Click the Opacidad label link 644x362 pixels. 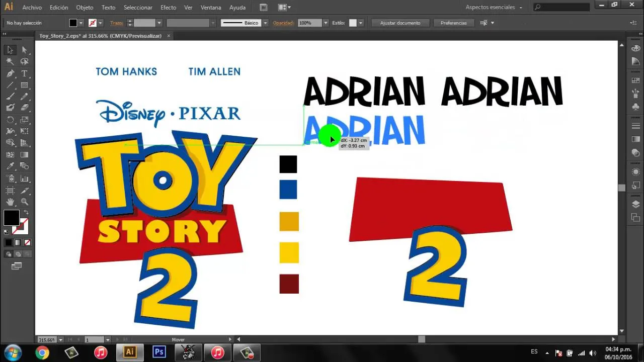pyautogui.click(x=284, y=23)
